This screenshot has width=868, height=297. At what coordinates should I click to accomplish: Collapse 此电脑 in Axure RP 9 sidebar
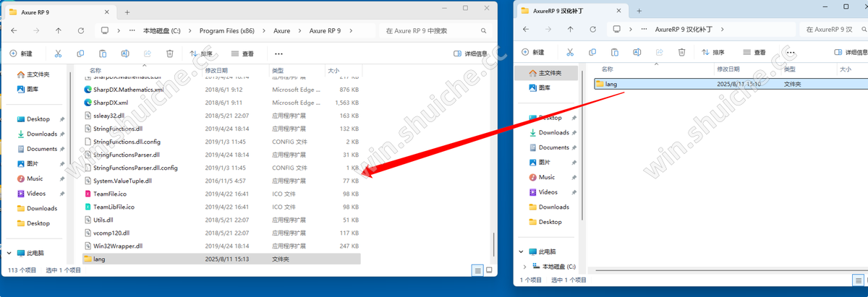(x=9, y=253)
